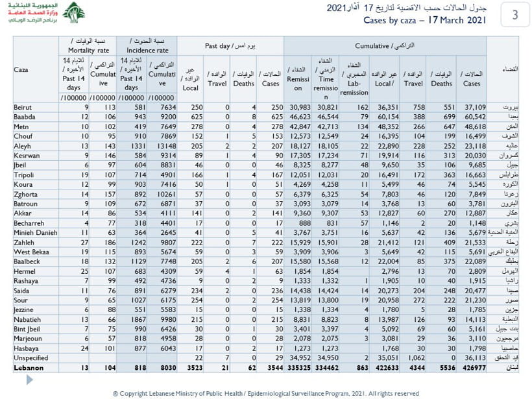Viewport: 532px width, 399px height.
Task: Click the 'Past day' column group header
Action: coord(230,46)
